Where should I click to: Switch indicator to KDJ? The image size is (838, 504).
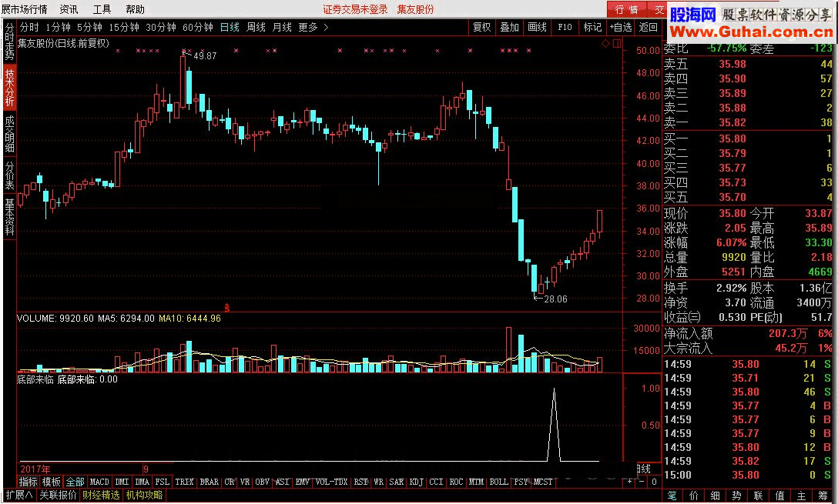[x=417, y=482]
